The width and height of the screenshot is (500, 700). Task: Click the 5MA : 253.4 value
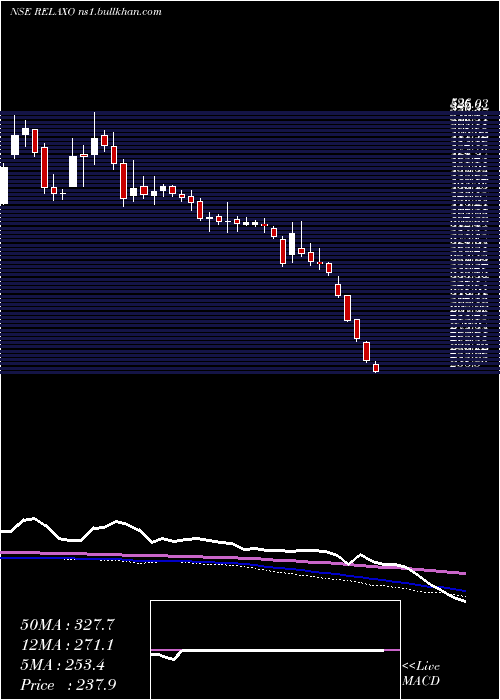[x=63, y=665]
